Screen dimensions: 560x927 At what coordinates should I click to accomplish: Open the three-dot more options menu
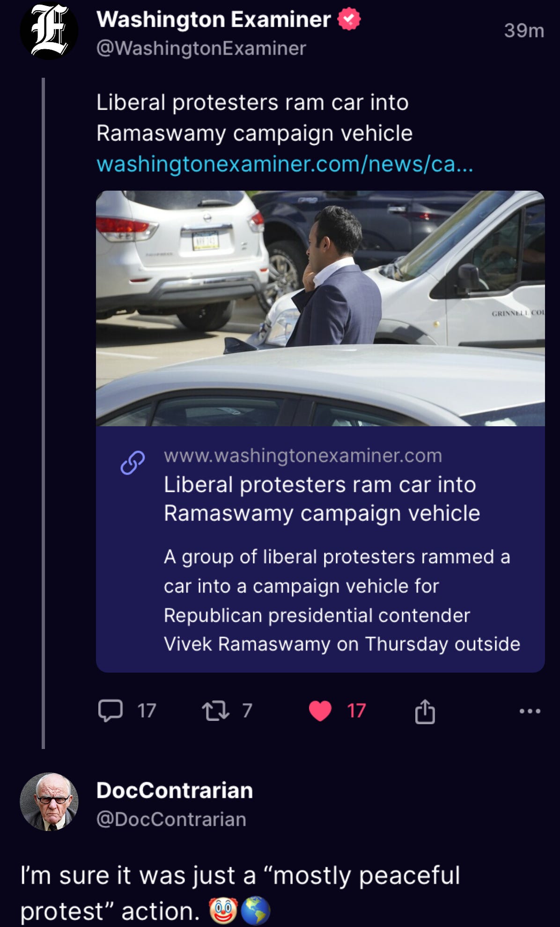tap(530, 711)
